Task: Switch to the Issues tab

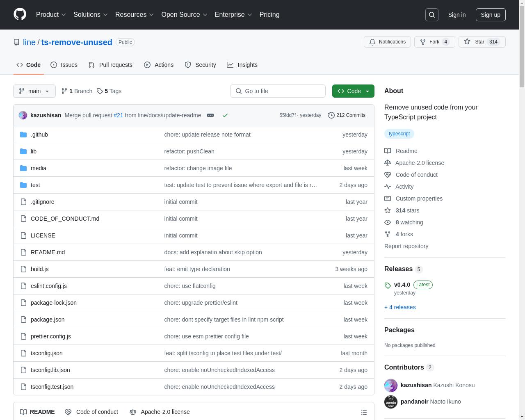Action: (x=64, y=65)
